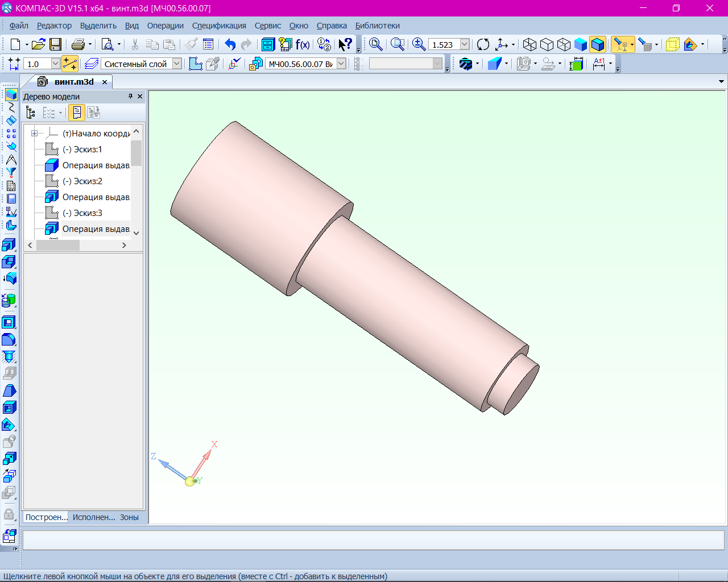Undo the last action with blue arrow
The image size is (728, 582).
coord(230,44)
